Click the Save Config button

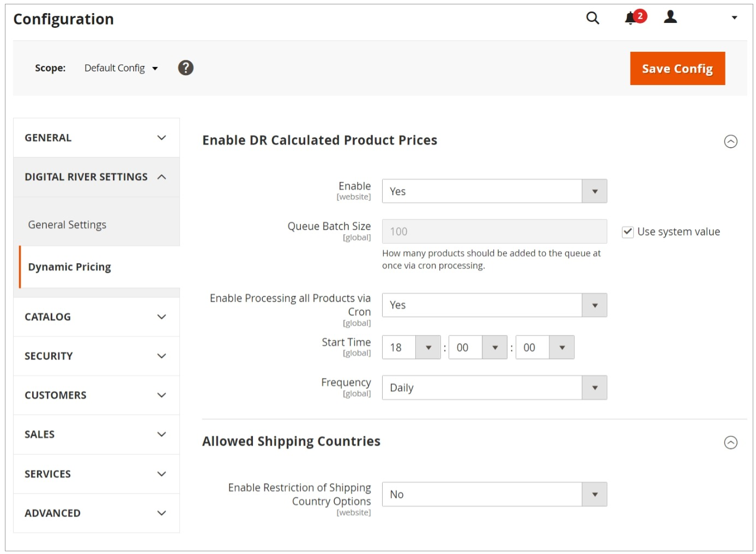coord(677,69)
